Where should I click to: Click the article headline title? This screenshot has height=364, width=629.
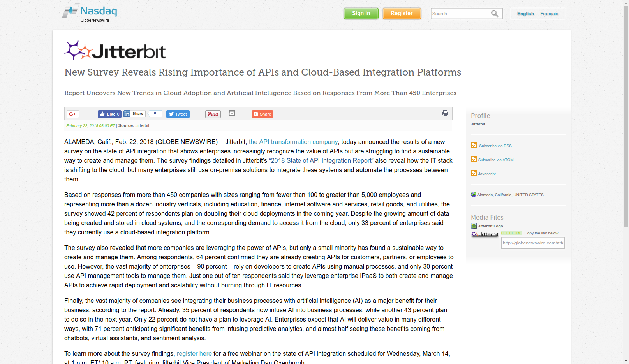point(263,72)
